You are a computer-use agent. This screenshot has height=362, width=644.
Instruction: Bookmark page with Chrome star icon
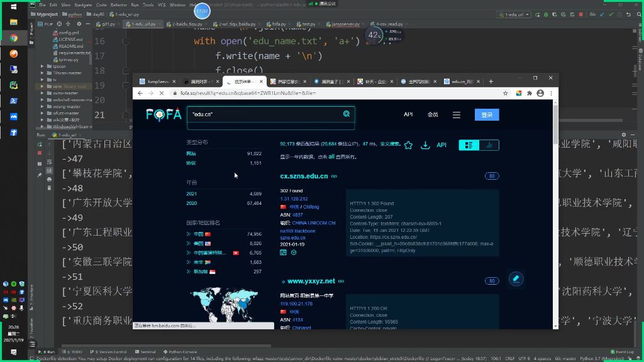(505, 93)
